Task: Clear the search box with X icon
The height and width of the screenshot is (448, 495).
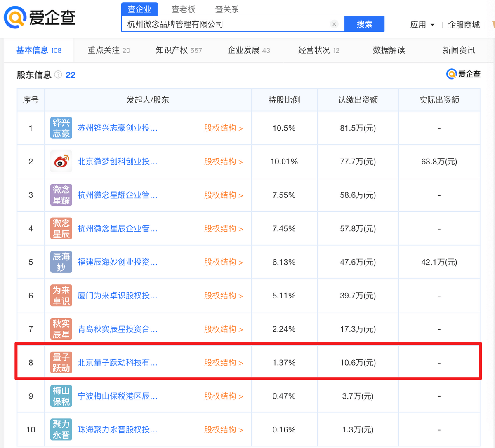Action: pos(334,24)
